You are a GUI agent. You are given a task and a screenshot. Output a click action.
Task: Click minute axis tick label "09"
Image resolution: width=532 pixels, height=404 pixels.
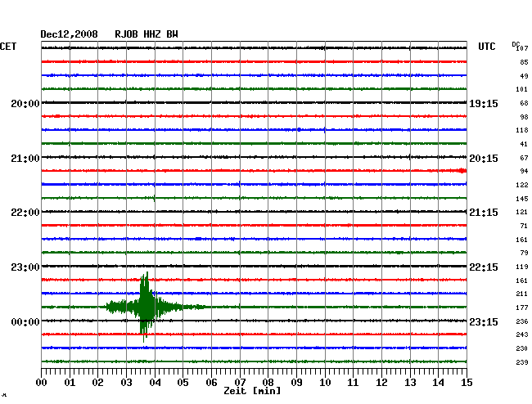[296, 383]
